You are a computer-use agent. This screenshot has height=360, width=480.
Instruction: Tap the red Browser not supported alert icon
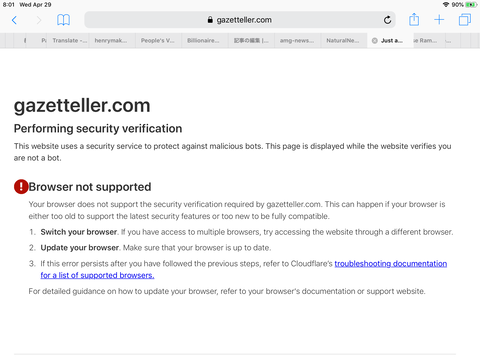click(x=21, y=187)
